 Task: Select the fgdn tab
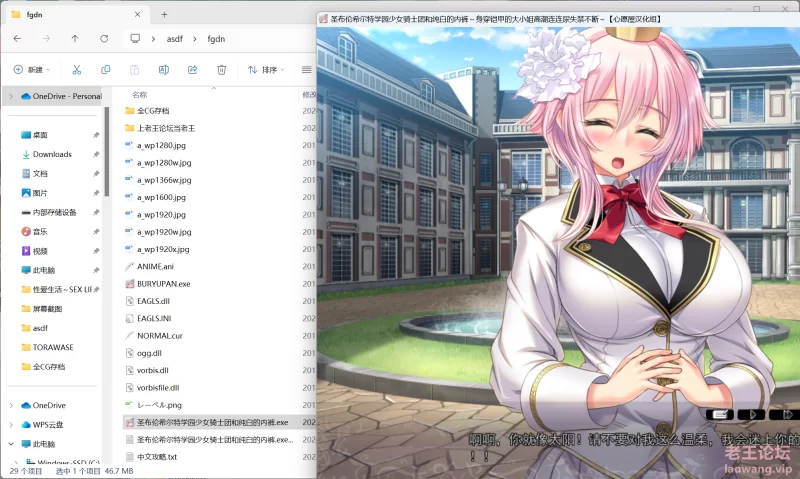pyautogui.click(x=77, y=15)
